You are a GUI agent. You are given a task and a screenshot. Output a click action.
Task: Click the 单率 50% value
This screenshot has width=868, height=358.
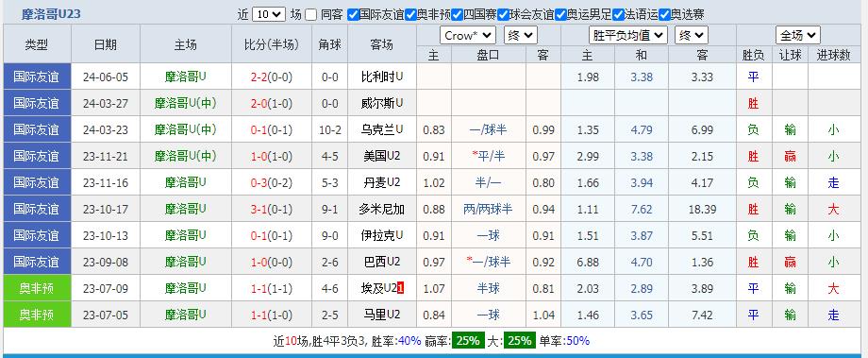tap(578, 341)
